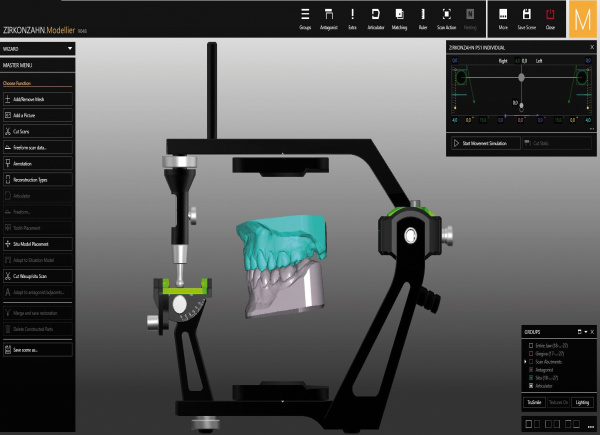Open the Wizard dropdown
600x435 pixels.
click(38, 49)
